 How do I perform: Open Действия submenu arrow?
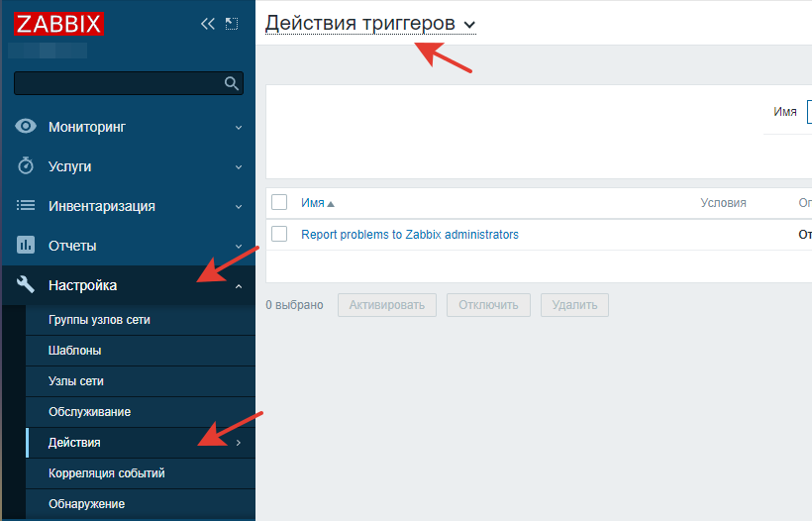(x=239, y=443)
